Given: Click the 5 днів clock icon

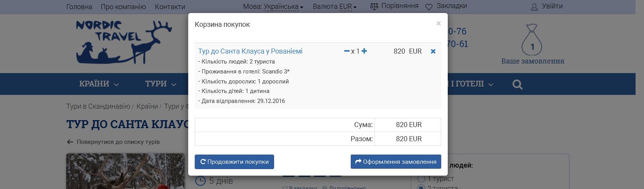Looking at the screenshot, I should point(200,181).
